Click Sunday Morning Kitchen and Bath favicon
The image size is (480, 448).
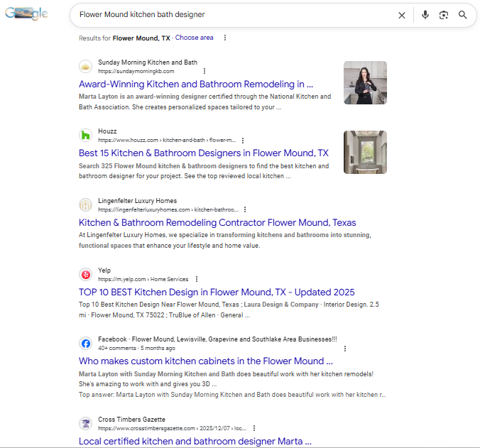tap(86, 67)
